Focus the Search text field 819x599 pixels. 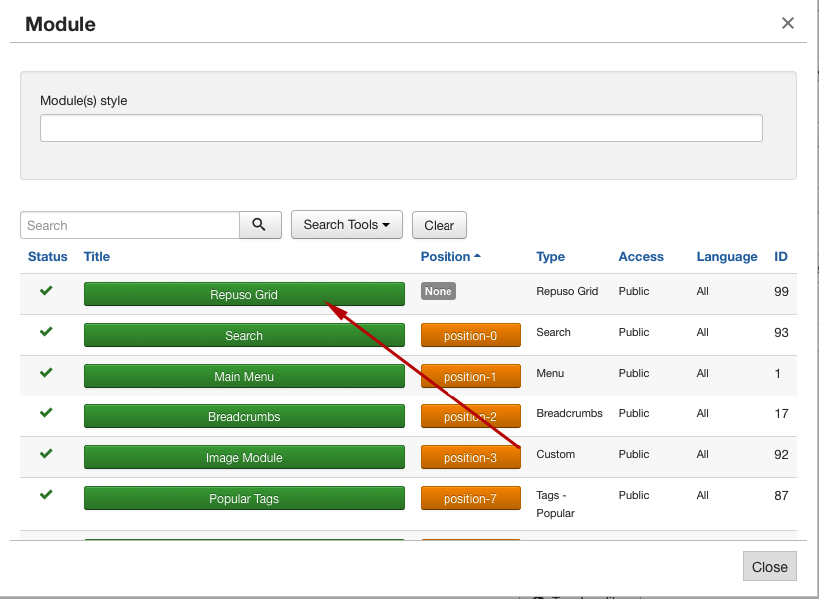click(130, 225)
